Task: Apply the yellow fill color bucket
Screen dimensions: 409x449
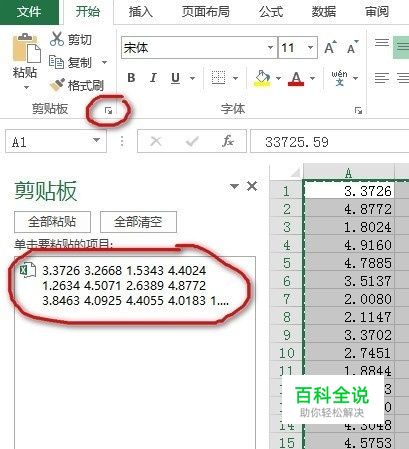Action: [x=262, y=78]
